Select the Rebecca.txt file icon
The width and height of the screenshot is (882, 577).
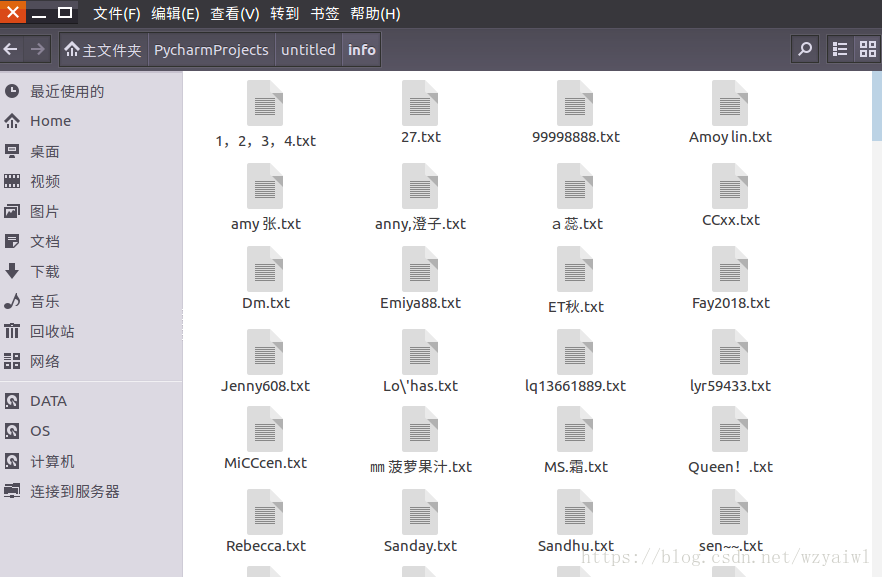[x=265, y=512]
